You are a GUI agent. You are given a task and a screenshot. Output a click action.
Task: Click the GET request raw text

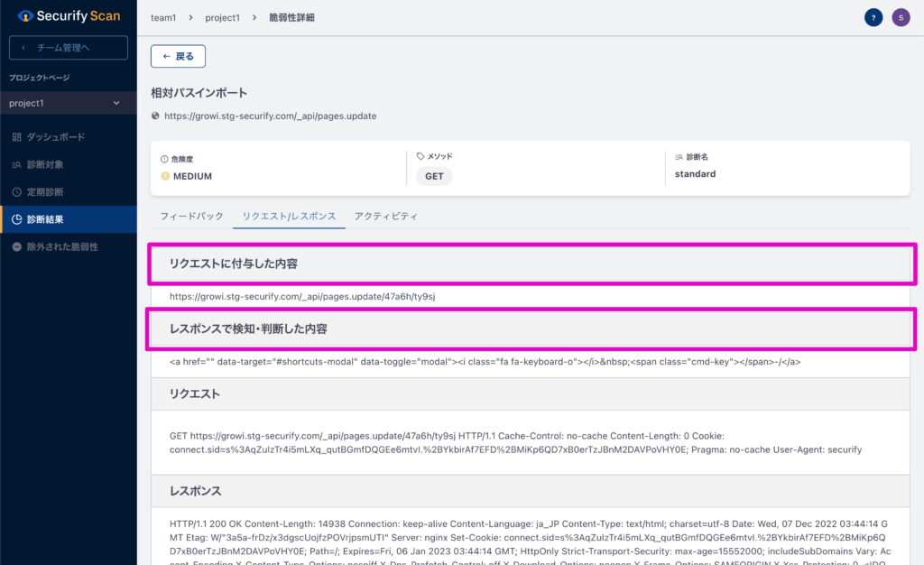[x=515, y=442]
